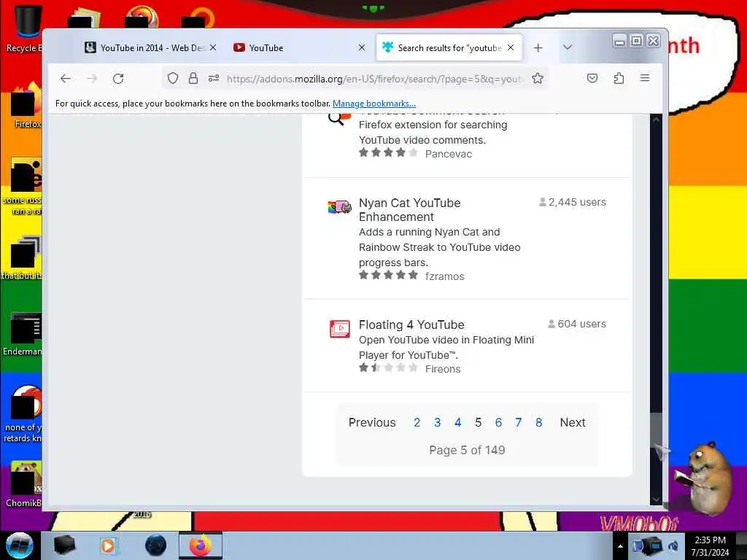Screen dimensions: 747x560
Task: Reload the page with the refresh icon
Action: click(x=118, y=79)
